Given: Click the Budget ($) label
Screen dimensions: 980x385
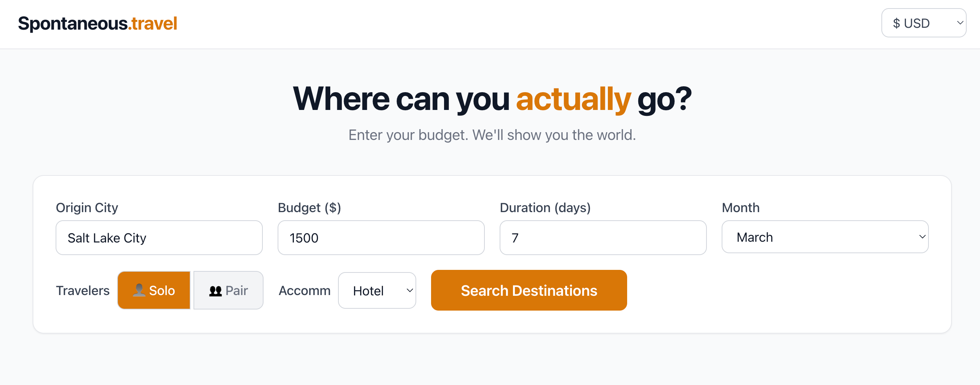Looking at the screenshot, I should 309,208.
